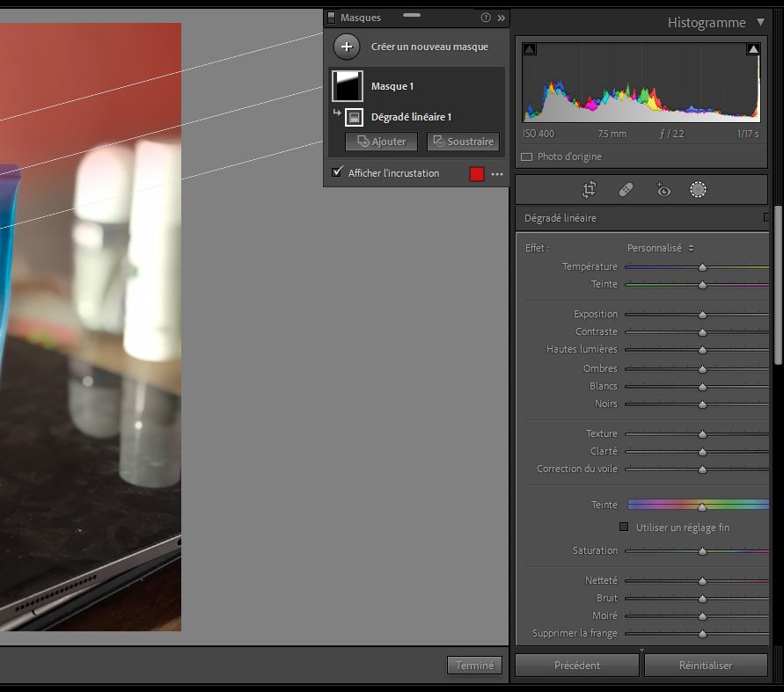Select the Red Eye correction tool

(663, 189)
